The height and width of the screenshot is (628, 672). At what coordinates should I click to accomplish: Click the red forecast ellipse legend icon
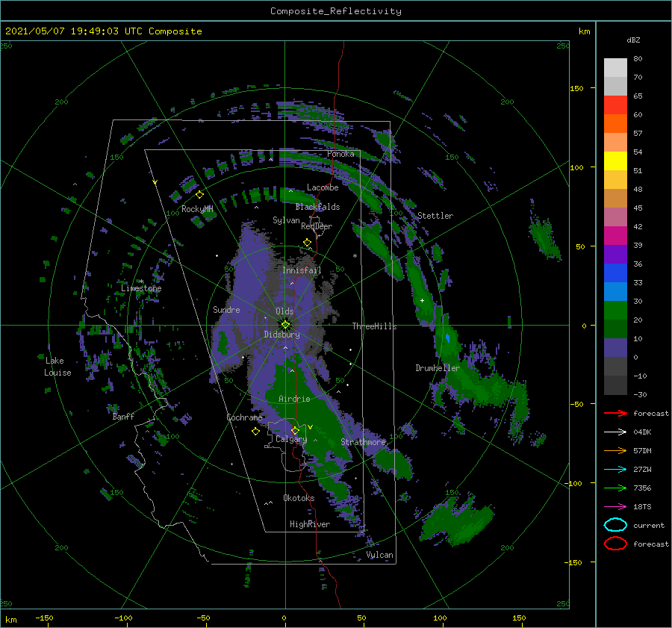tap(615, 544)
